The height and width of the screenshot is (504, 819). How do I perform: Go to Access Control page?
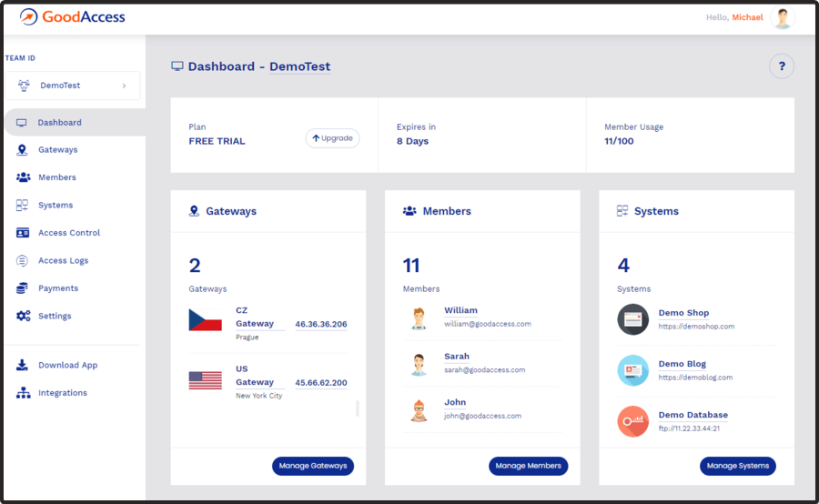click(68, 233)
